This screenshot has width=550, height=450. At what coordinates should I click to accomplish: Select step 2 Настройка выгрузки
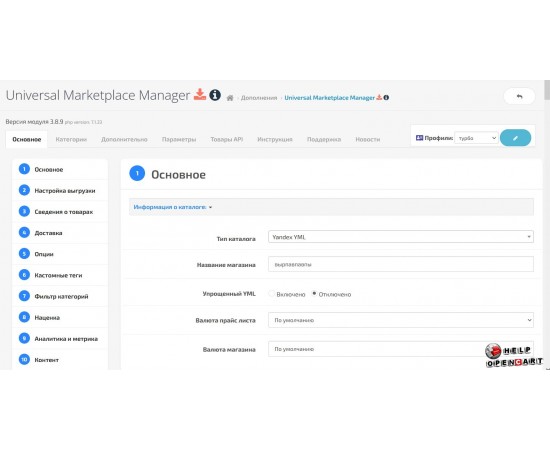pyautogui.click(x=60, y=190)
